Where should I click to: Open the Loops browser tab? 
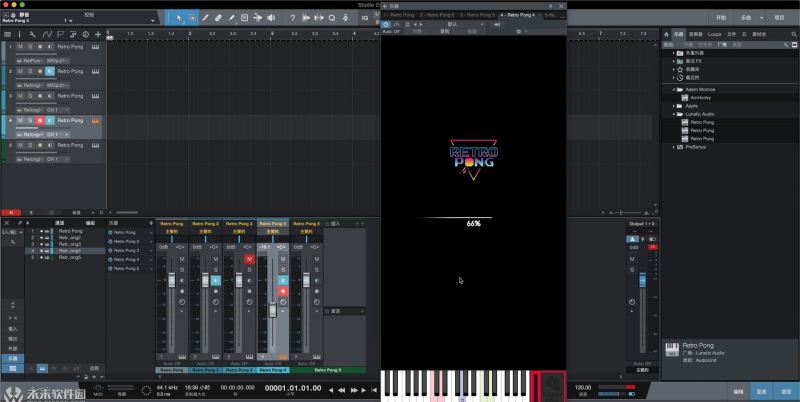coord(714,34)
